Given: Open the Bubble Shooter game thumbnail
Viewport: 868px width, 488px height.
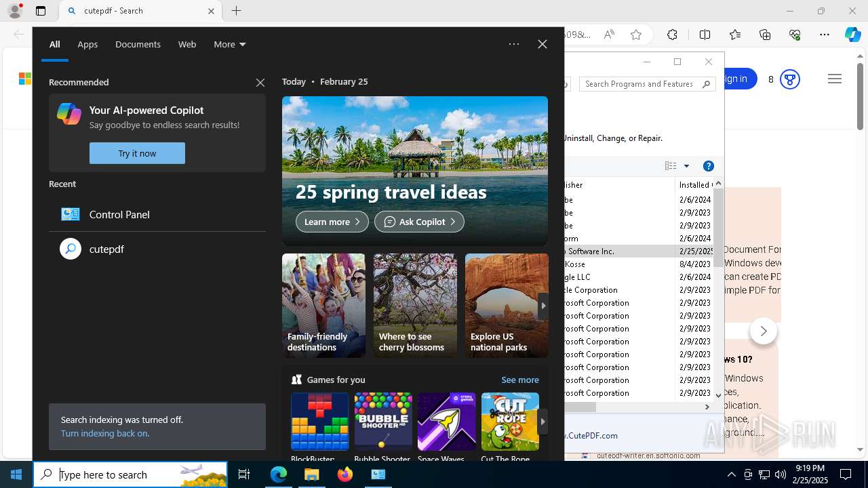Looking at the screenshot, I should pos(383,422).
